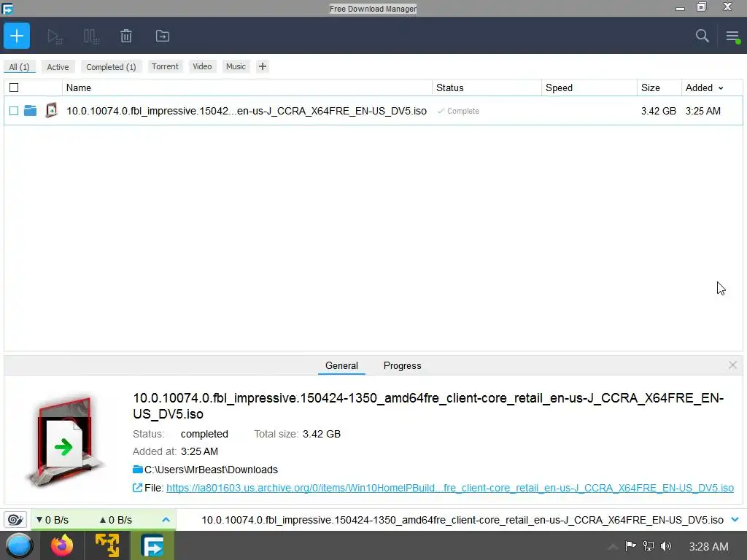Click the large file thumbnail in details panel
Viewport: 747px width, 560px height.
pyautogui.click(x=64, y=441)
